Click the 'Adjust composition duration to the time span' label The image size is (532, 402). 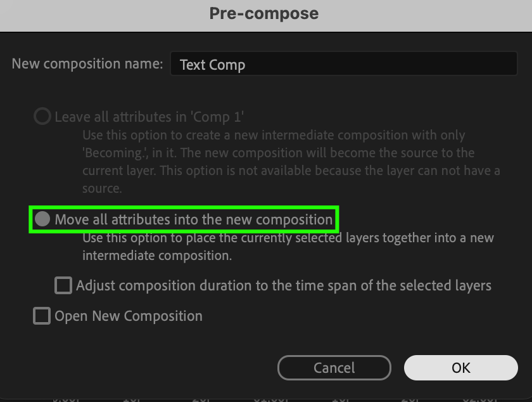pyautogui.click(x=283, y=285)
